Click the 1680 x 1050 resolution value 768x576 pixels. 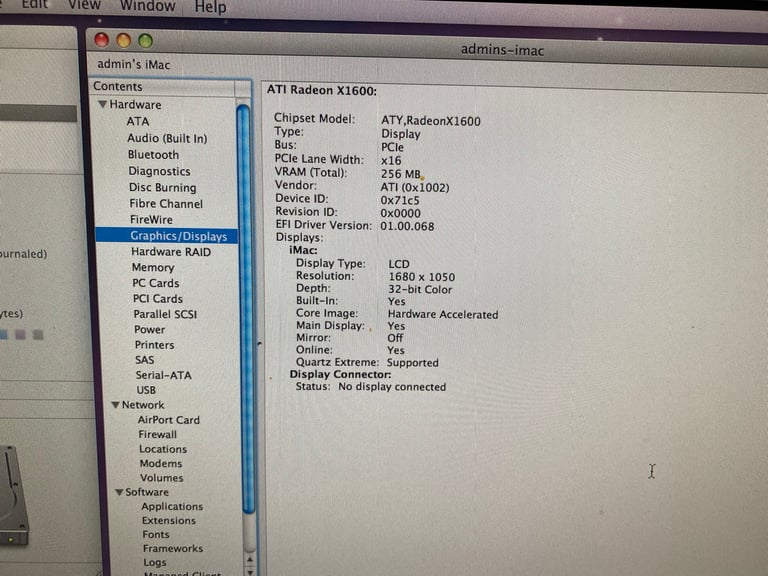[422, 277]
